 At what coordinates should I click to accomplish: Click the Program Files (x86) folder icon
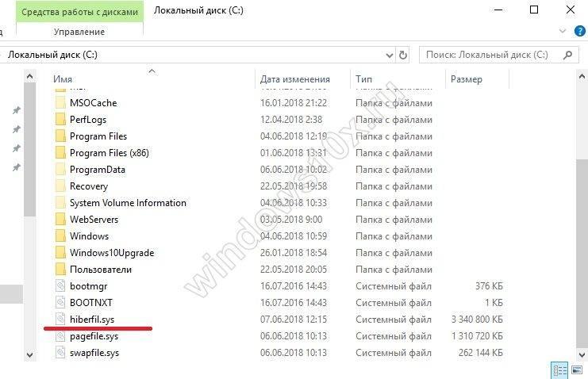click(60, 152)
